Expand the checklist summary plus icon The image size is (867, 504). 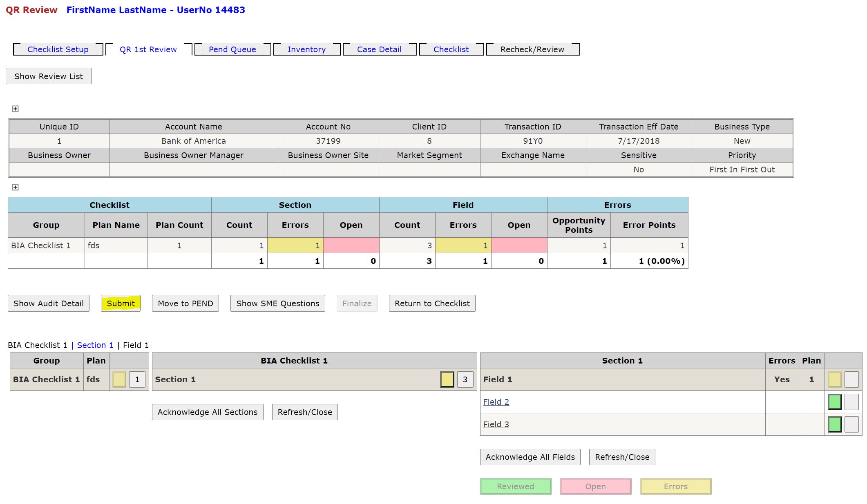pos(15,187)
